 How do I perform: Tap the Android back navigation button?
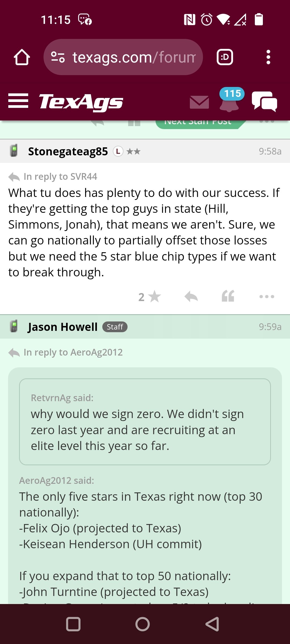pos(212,624)
